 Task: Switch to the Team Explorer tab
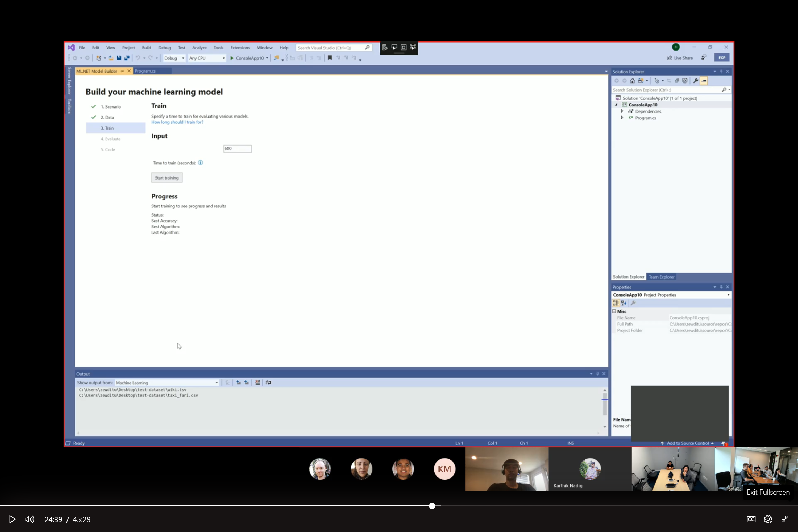click(662, 277)
